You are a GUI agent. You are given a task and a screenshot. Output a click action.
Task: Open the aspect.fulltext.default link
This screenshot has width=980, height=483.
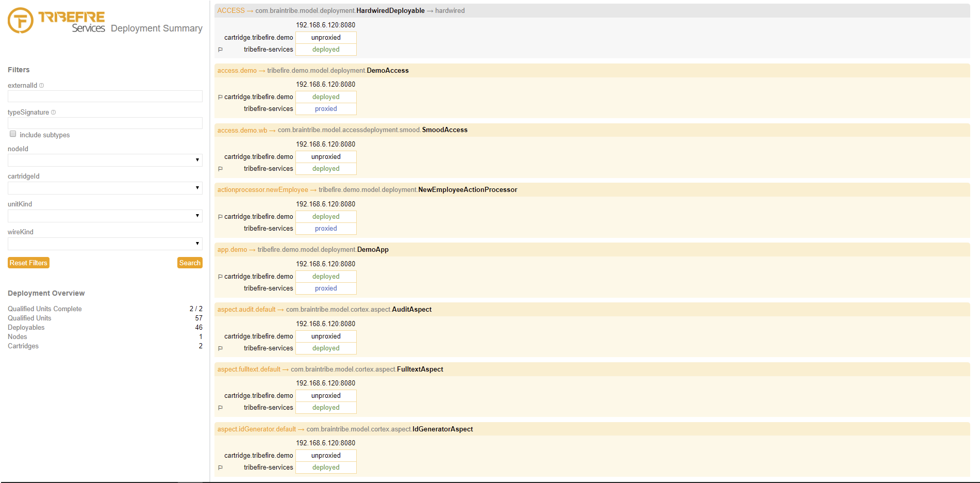(248, 369)
